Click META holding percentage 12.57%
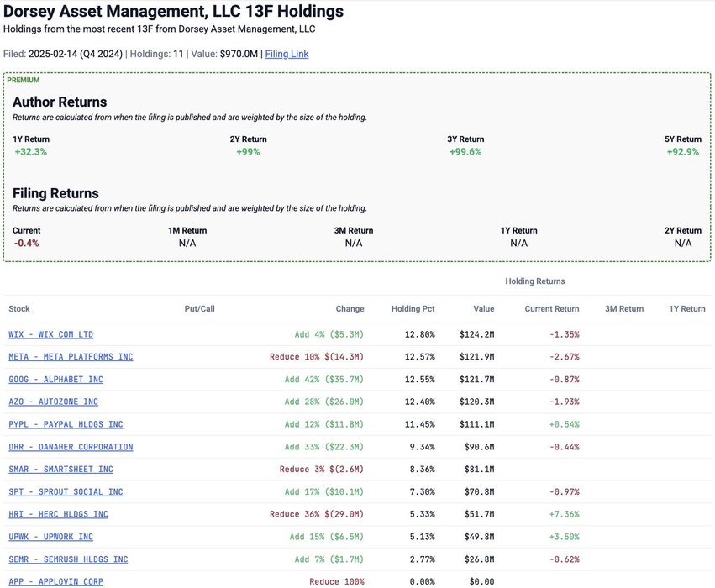Viewport: 715px width, 588px height. click(419, 356)
